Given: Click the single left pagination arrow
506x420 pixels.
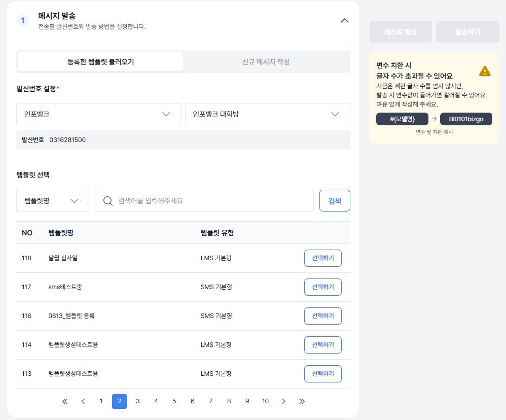Looking at the screenshot, I should click(x=83, y=401).
